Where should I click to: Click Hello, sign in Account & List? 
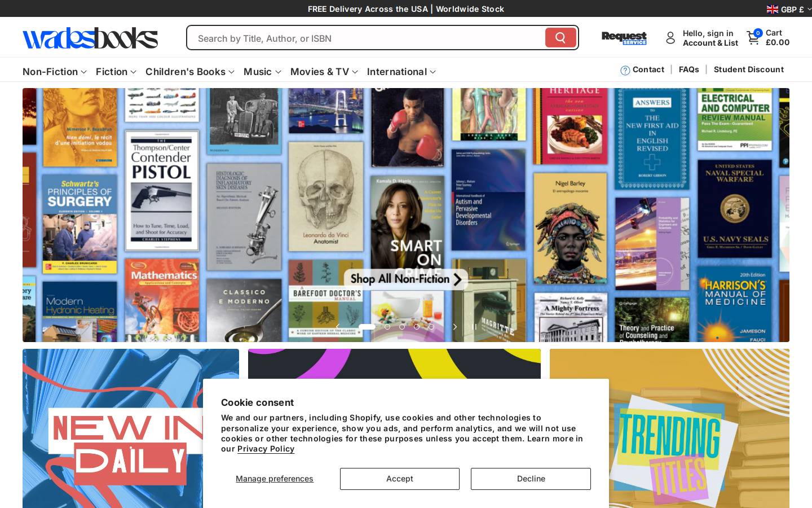tap(710, 38)
